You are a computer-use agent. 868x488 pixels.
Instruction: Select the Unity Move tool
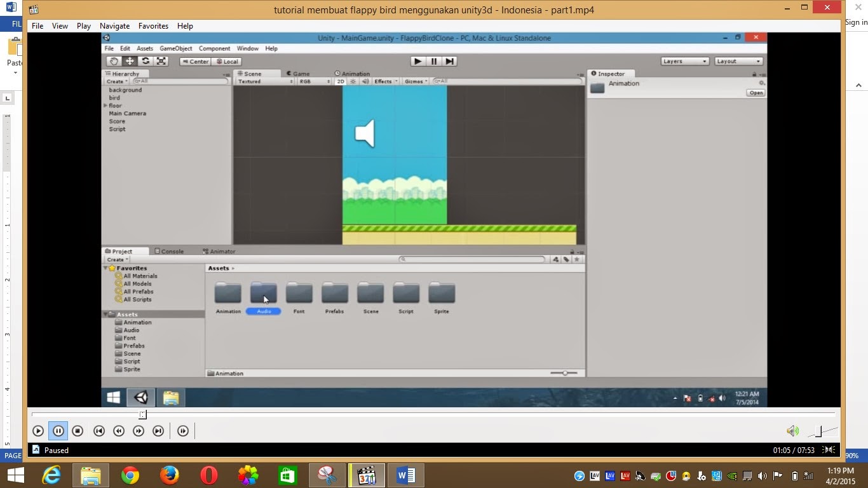[x=130, y=61]
